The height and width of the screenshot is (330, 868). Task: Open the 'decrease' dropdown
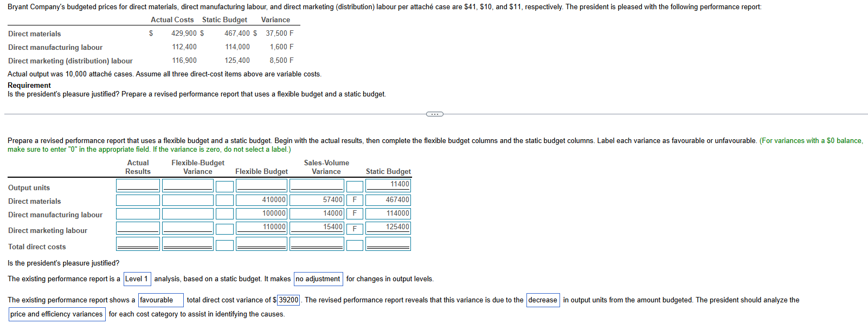[x=543, y=300]
